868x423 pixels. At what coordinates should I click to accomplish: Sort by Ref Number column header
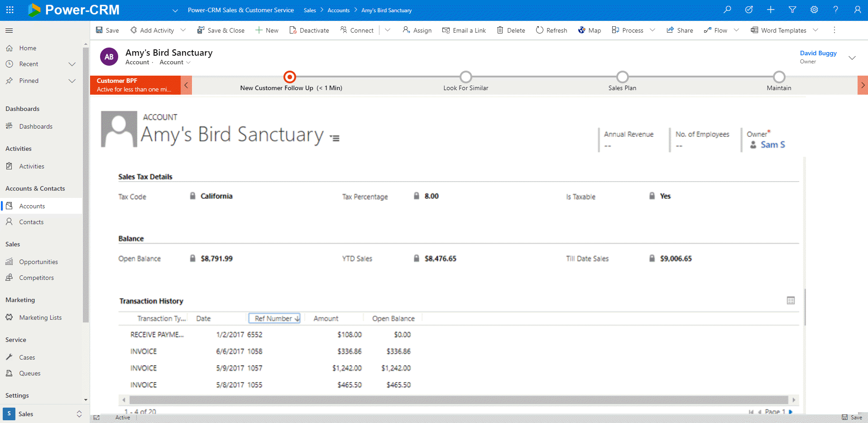[274, 318]
